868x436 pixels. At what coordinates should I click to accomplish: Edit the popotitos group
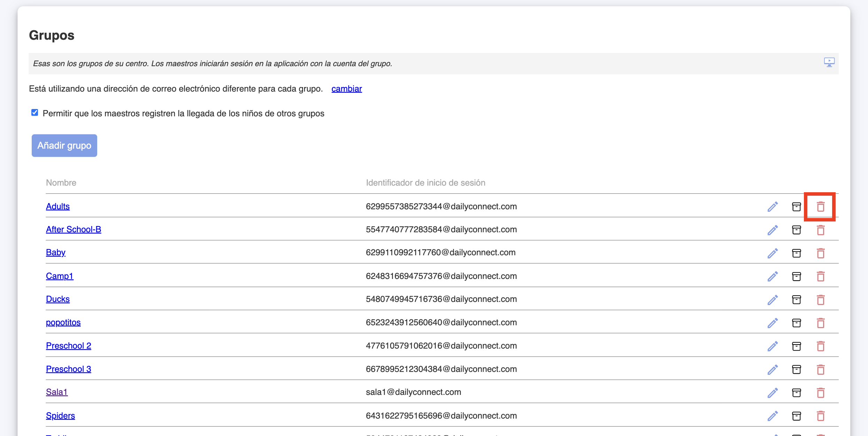coord(772,323)
